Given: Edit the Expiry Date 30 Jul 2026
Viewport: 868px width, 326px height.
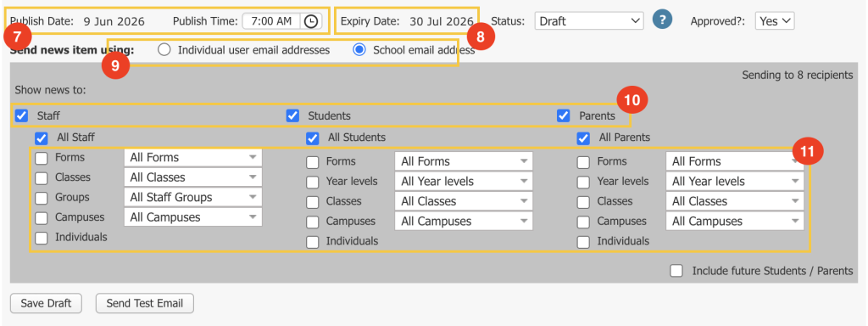Looking at the screenshot, I should point(441,21).
